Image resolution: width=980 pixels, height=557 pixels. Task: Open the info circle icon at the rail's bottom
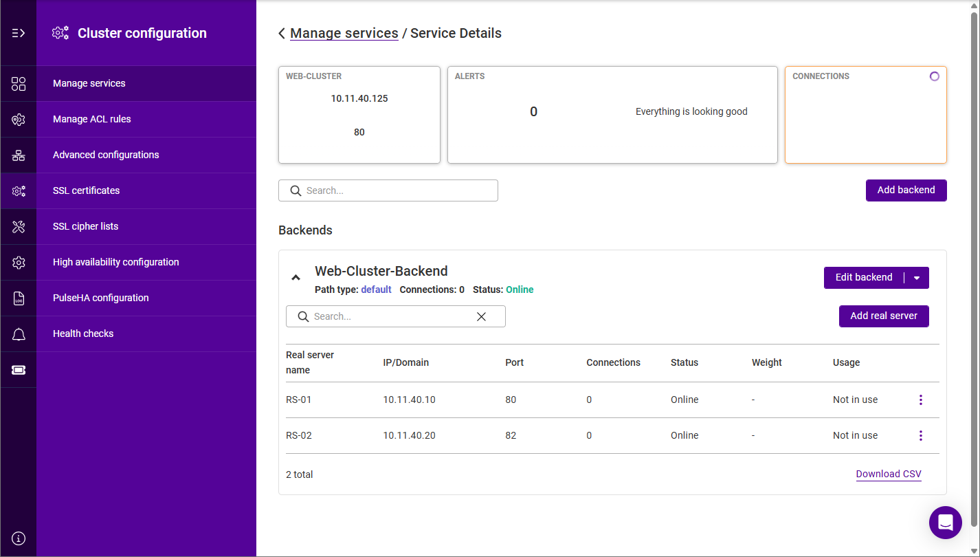pyautogui.click(x=19, y=538)
